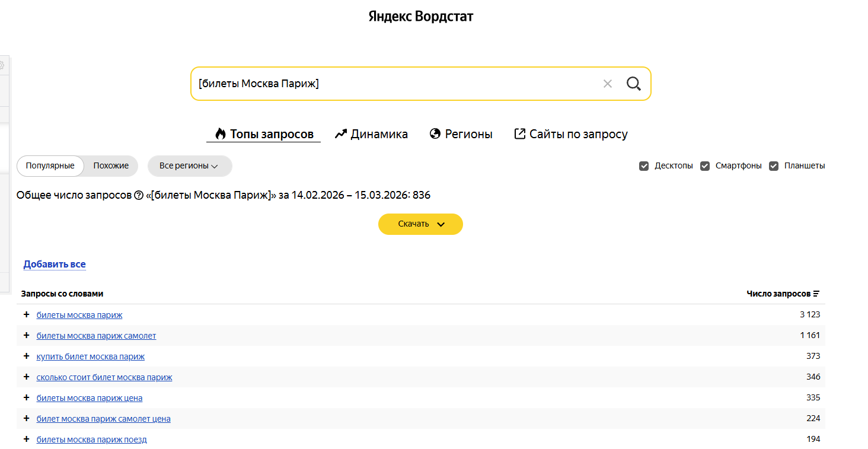Click the magnifier search icon
The height and width of the screenshot is (449, 868).
[633, 84]
